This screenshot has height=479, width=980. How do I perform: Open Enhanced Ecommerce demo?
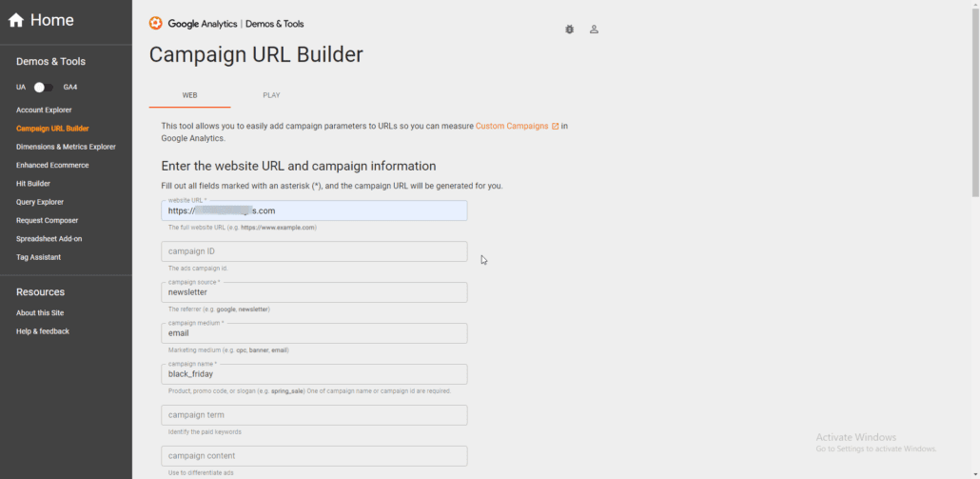tap(52, 165)
